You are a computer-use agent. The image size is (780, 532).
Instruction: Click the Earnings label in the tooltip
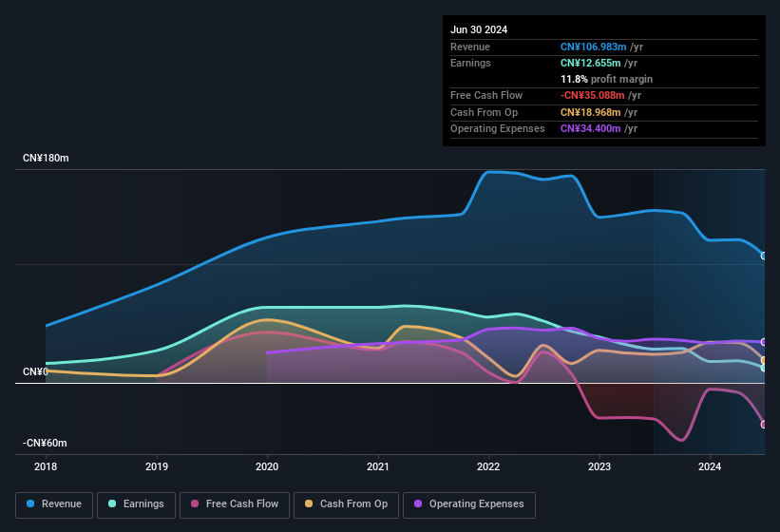tap(470, 63)
